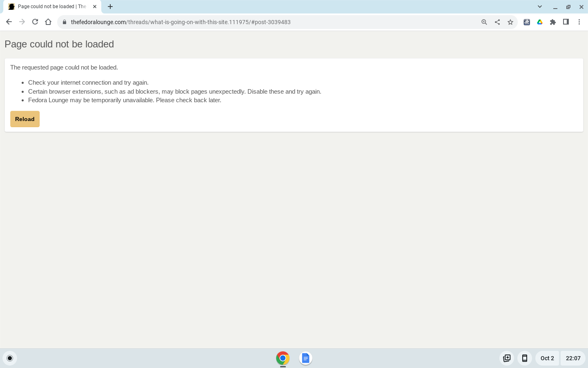Open the holding space tray icon
This screenshot has height=368, width=588.
(507, 358)
